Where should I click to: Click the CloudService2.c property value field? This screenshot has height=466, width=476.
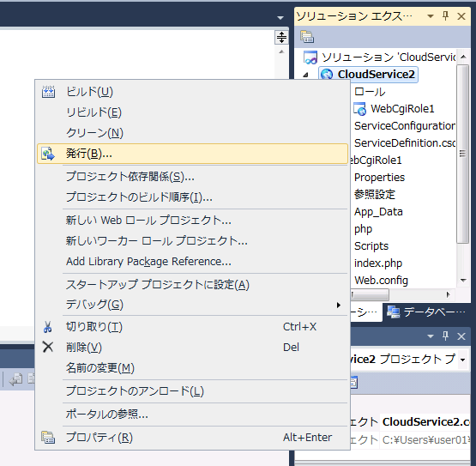click(x=425, y=422)
